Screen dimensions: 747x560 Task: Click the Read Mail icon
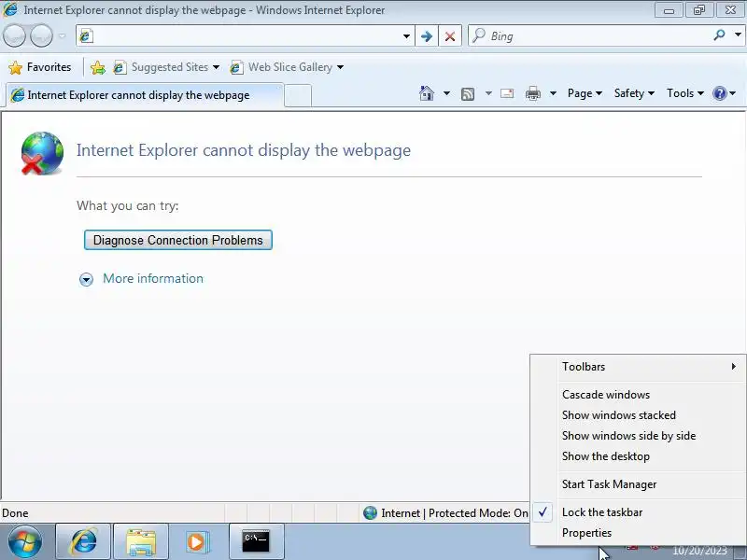point(507,93)
